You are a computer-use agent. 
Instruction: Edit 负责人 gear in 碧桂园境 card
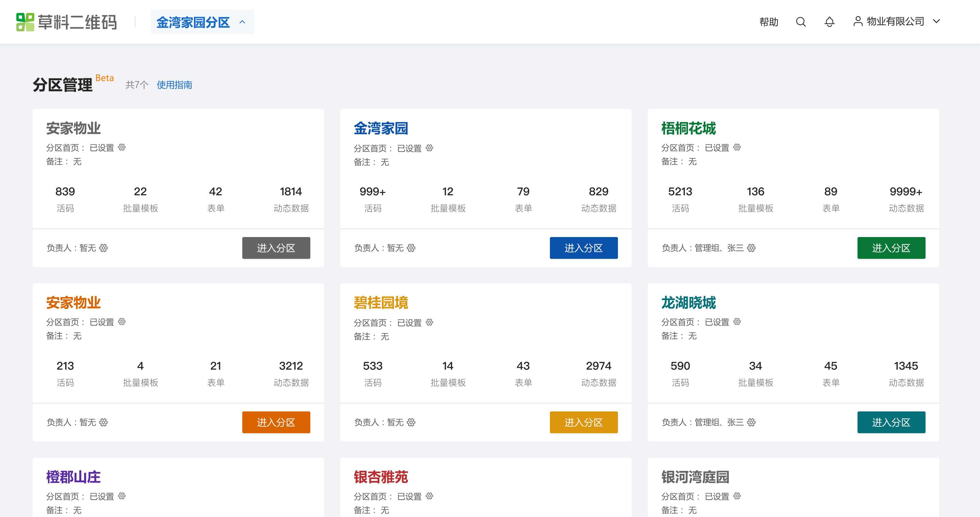coord(411,423)
